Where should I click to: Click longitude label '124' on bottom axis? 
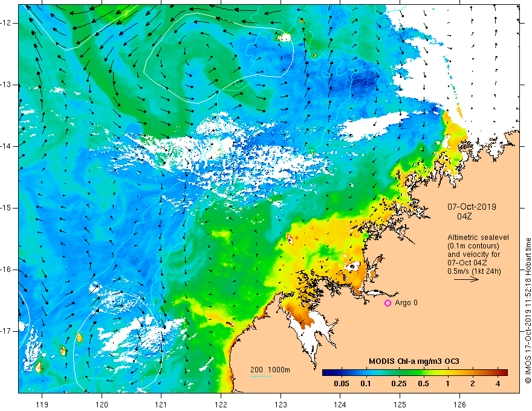(x=340, y=404)
